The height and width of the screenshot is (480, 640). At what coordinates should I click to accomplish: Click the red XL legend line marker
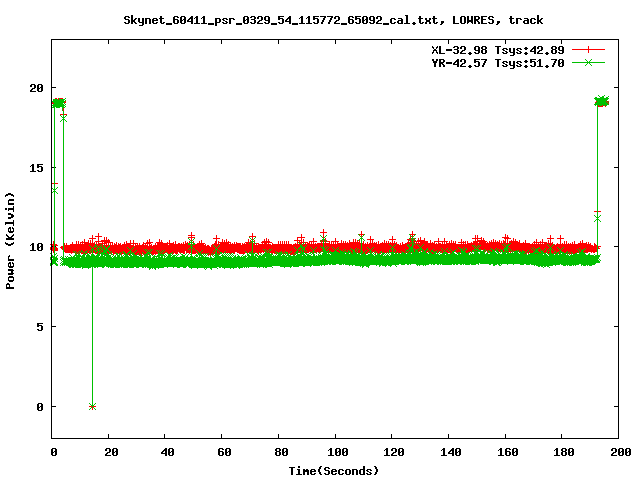[590, 49]
